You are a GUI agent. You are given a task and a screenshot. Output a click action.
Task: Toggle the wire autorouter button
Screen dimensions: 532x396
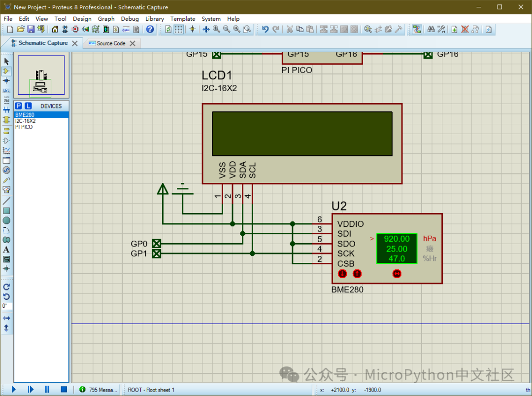[x=417, y=30]
